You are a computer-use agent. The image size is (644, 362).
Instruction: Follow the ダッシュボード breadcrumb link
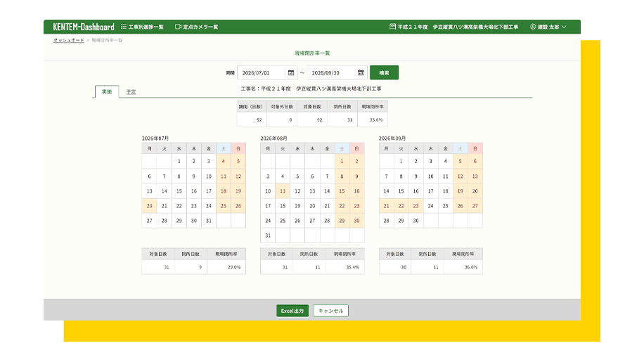69,40
